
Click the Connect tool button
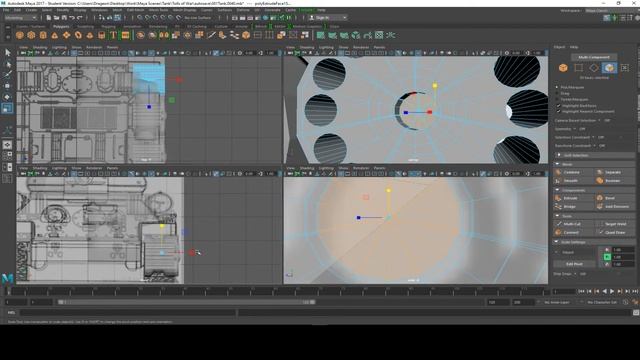coord(572,233)
